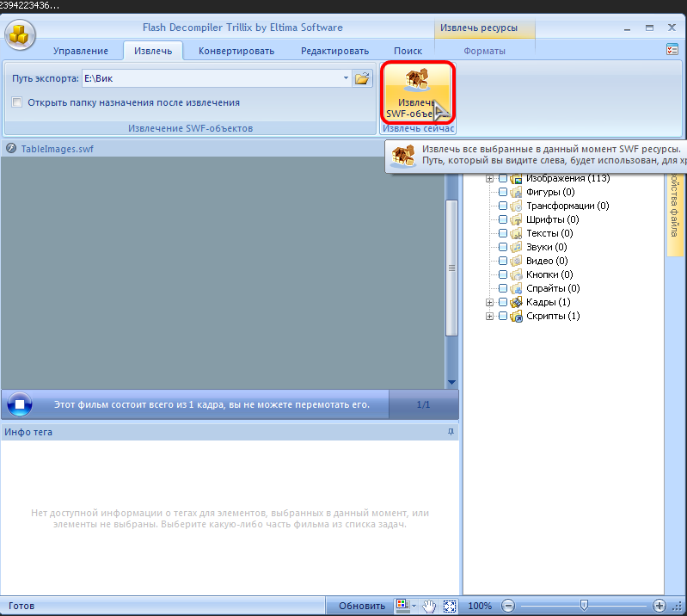Click the Images folder icon
The height and width of the screenshot is (616, 687).
tap(516, 178)
